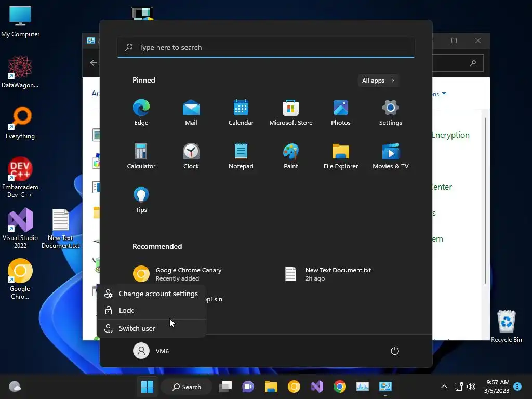This screenshot has width=532, height=399.
Task: Launch the Calendar app
Action: (x=241, y=113)
